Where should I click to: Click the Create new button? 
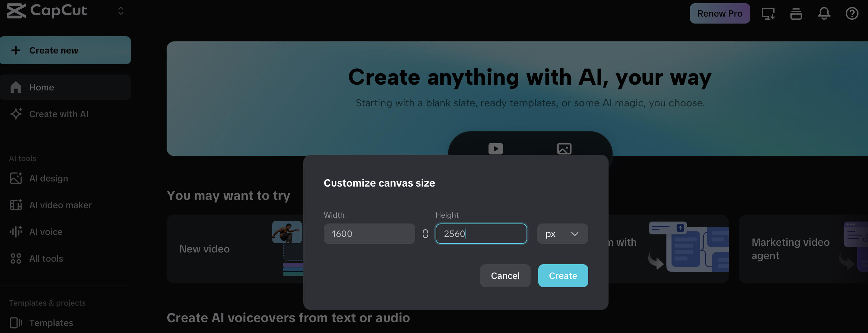[x=65, y=50]
